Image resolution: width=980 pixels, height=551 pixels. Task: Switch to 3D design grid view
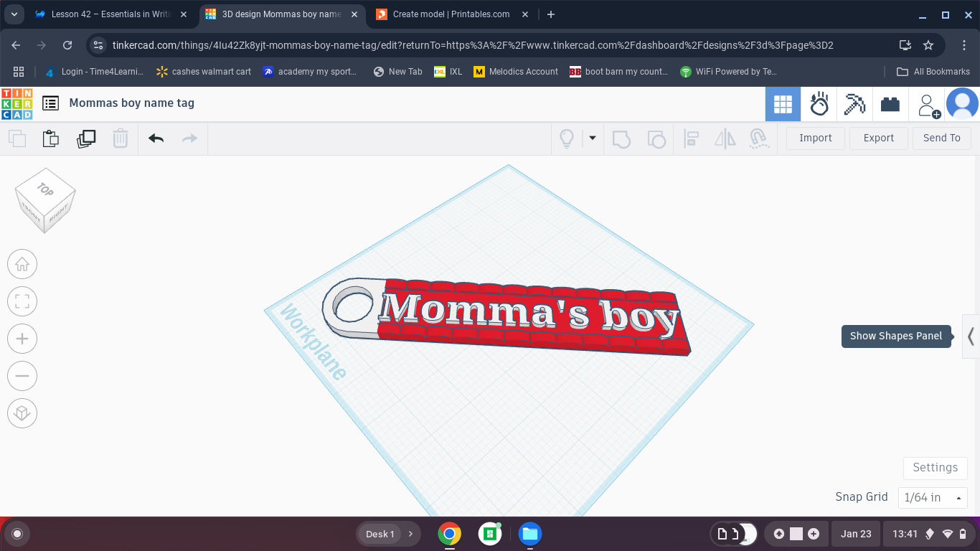(783, 105)
